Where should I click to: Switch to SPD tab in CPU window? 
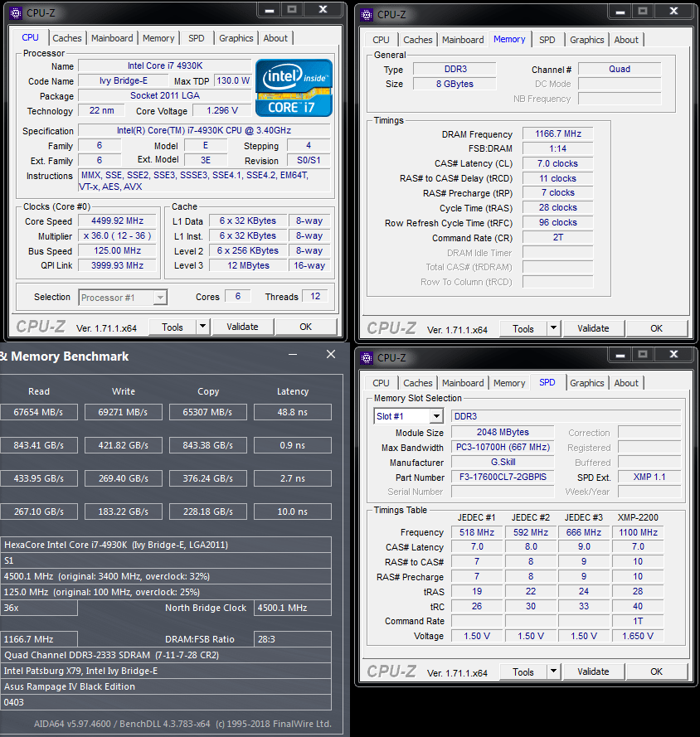coord(196,38)
